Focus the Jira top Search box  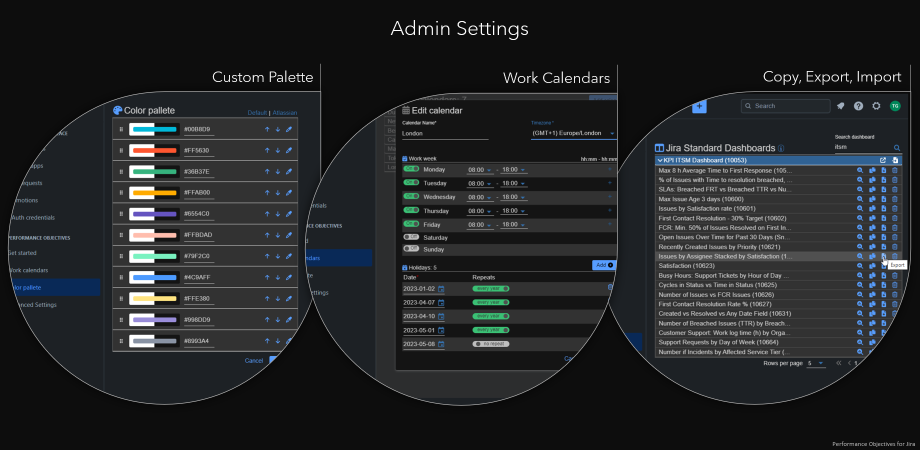pos(786,106)
